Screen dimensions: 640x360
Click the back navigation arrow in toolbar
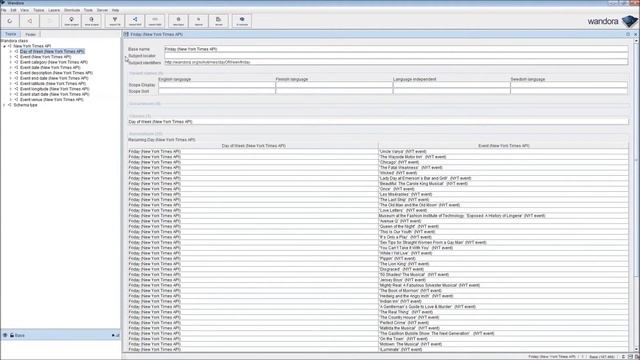[30, 21]
